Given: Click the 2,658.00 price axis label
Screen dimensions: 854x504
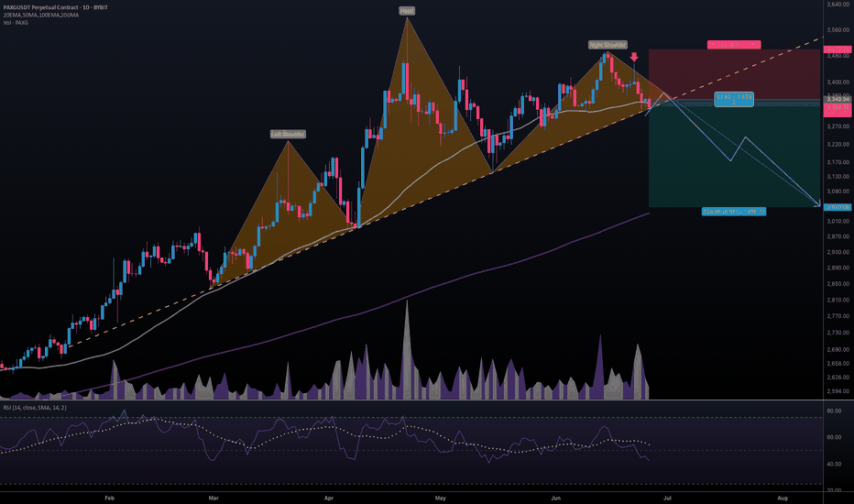Looking at the screenshot, I should [x=838, y=364].
